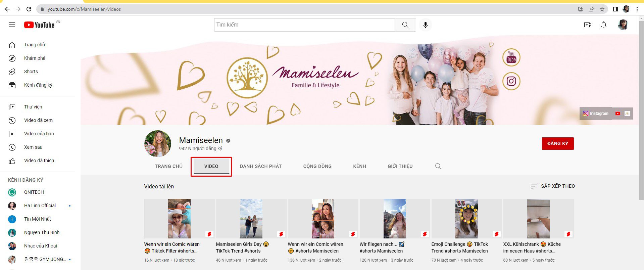Open the notifications bell
Screen dimensions: 644x270
[x=603, y=25]
